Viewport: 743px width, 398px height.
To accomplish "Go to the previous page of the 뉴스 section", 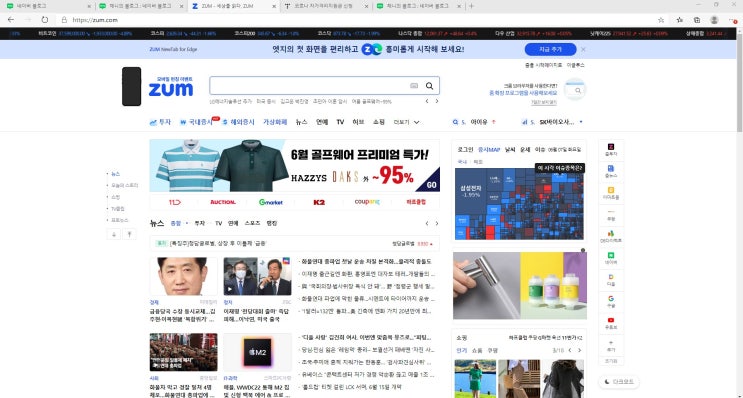I will pos(427,224).
